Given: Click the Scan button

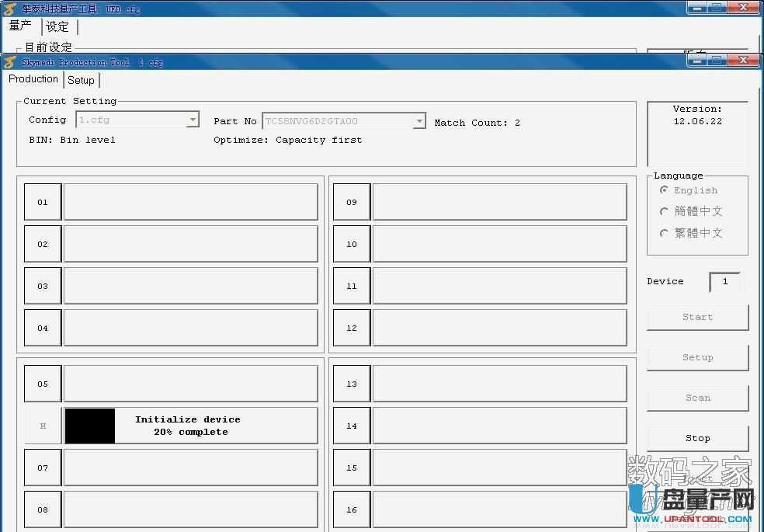Looking at the screenshot, I should pyautogui.click(x=697, y=398).
